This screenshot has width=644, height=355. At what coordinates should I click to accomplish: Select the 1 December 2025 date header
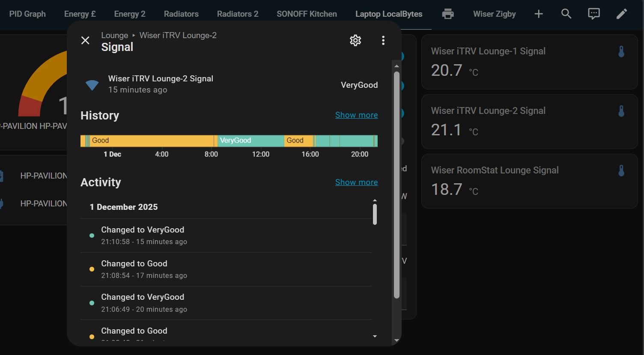(123, 207)
